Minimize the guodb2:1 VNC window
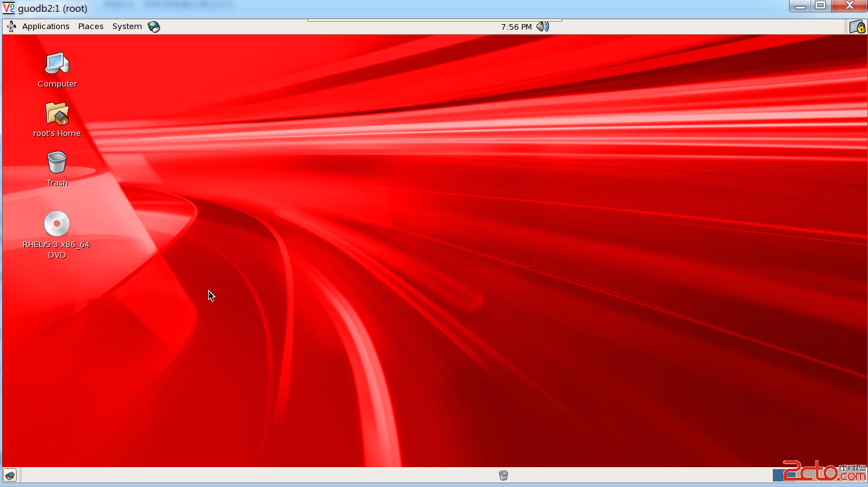The width and height of the screenshot is (868, 487). point(800,6)
